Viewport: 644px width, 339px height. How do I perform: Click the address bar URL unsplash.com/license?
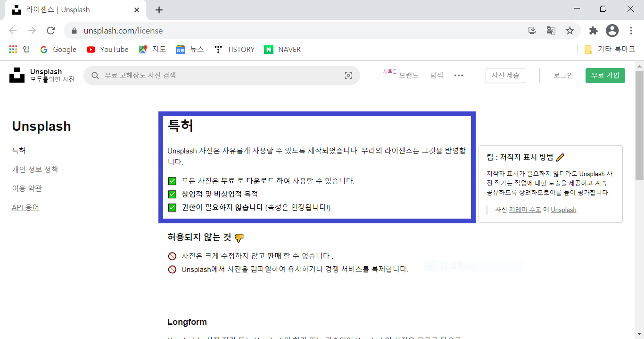click(123, 31)
